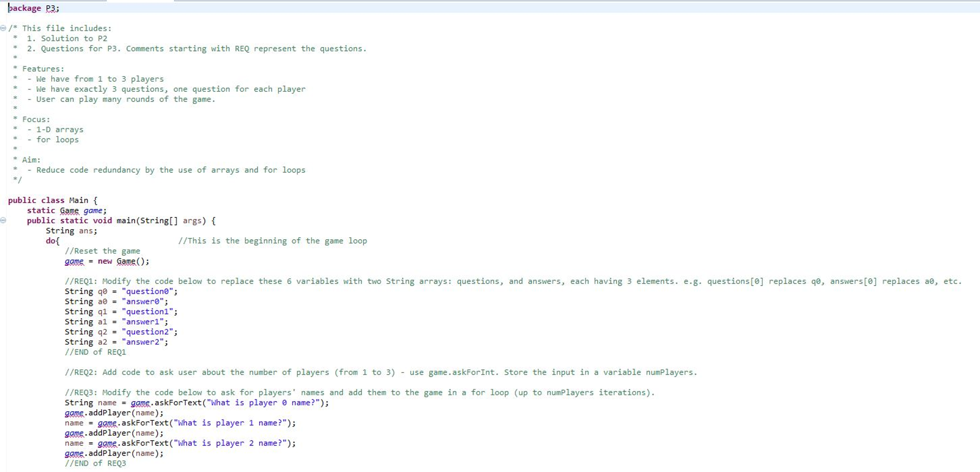Click the '//REQ1: Modify the code' comment

[x=513, y=281]
